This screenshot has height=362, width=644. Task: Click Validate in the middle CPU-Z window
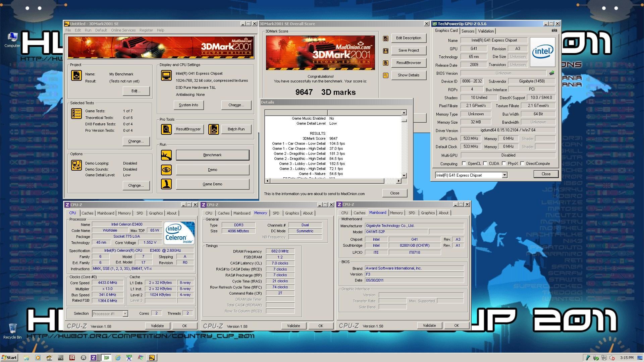click(293, 326)
